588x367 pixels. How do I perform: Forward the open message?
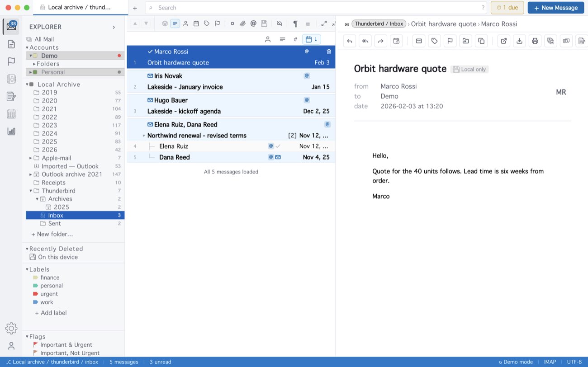pyautogui.click(x=380, y=41)
